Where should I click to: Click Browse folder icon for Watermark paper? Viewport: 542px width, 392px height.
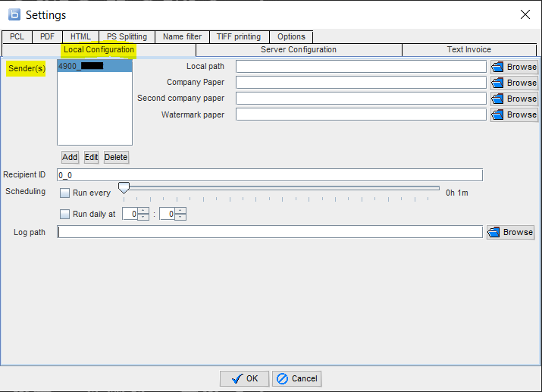coord(498,114)
